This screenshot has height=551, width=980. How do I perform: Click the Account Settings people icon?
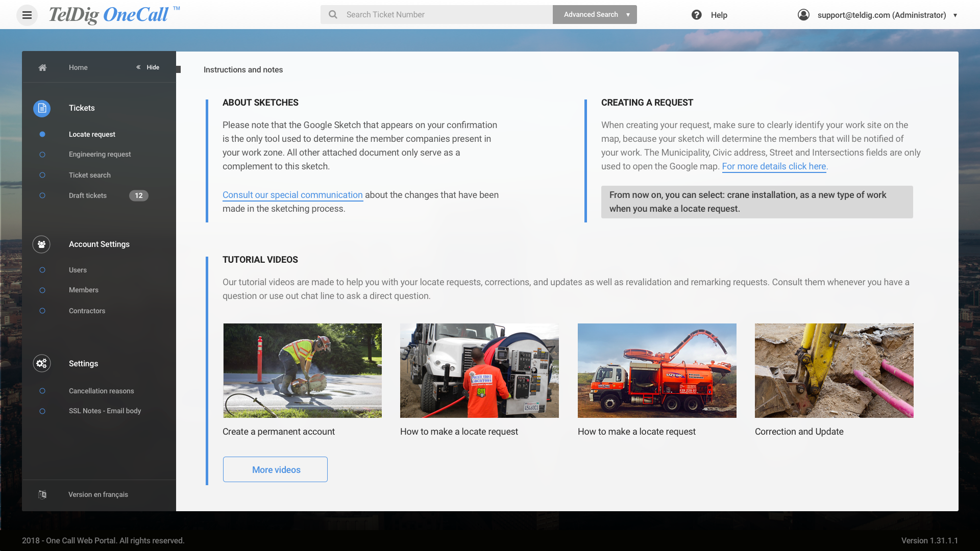(42, 244)
